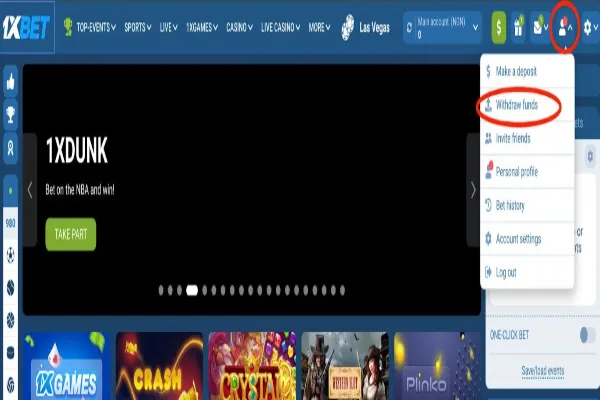Click the TAKE PART button
Image resolution: width=600 pixels, height=400 pixels.
71,234
